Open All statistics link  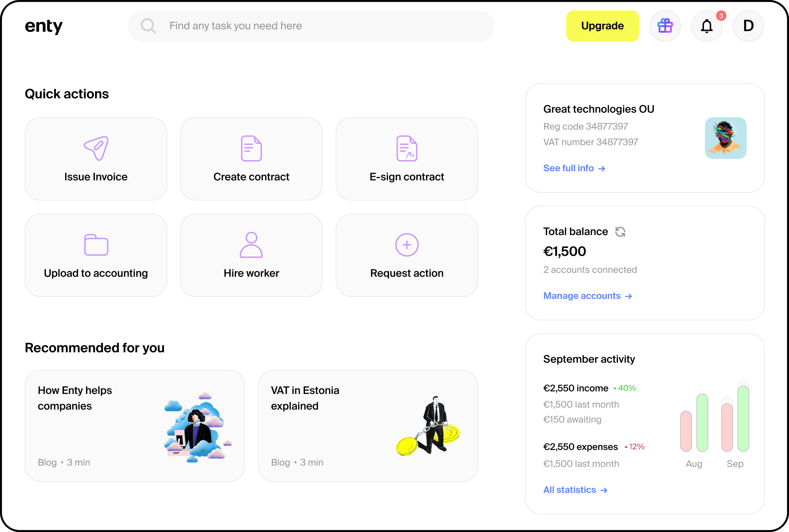(575, 490)
